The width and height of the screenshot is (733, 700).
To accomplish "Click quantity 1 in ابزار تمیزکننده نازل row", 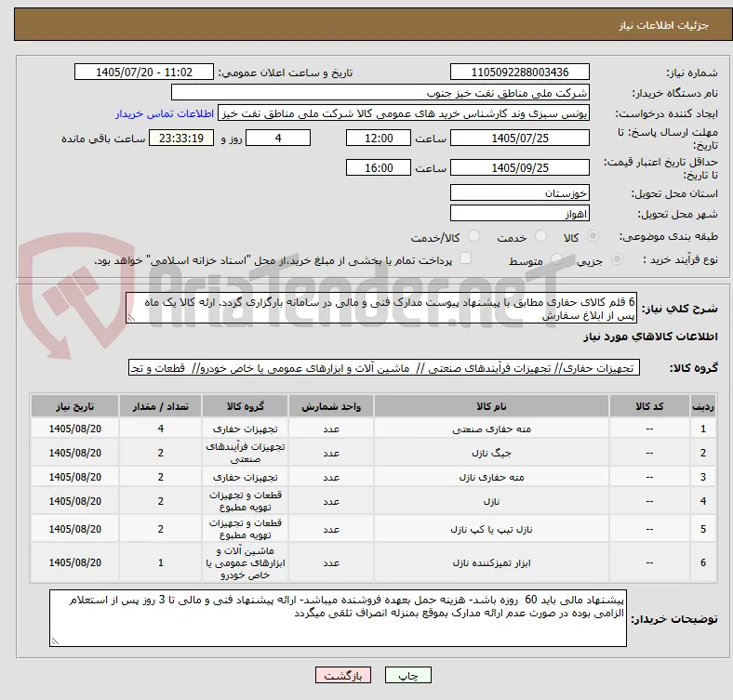I will (160, 562).
